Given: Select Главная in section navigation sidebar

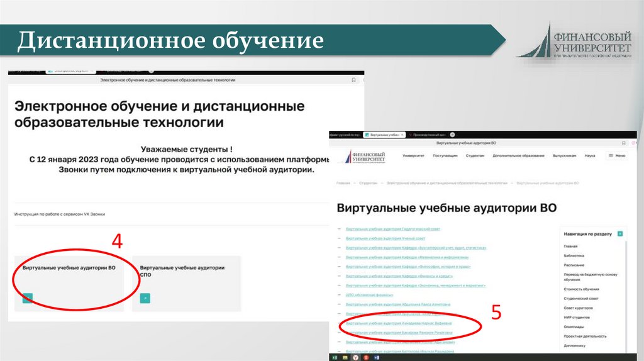Looking at the screenshot, I should pyautogui.click(x=570, y=247).
